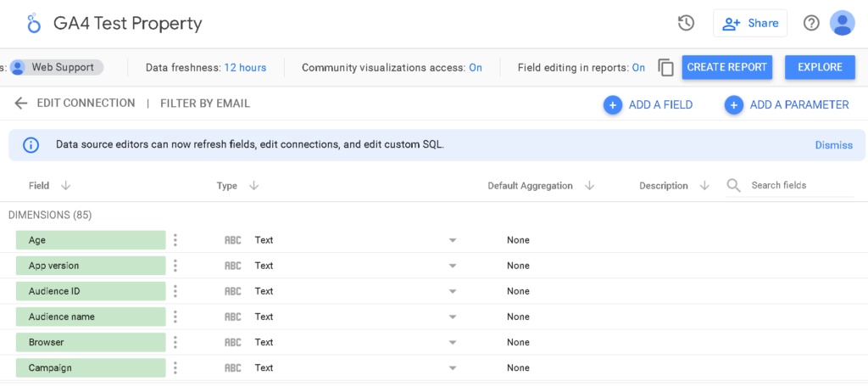Select the Campaign field chip
The image size is (868, 387).
pos(91,367)
